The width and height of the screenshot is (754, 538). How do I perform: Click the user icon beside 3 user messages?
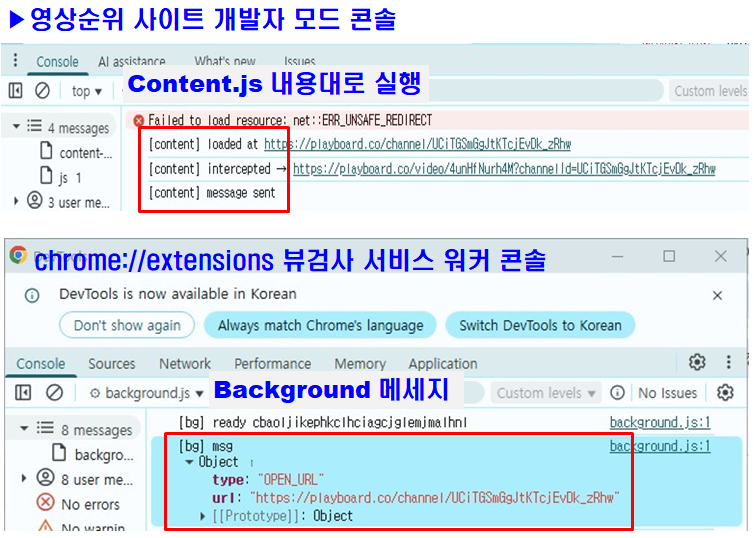coord(35,200)
